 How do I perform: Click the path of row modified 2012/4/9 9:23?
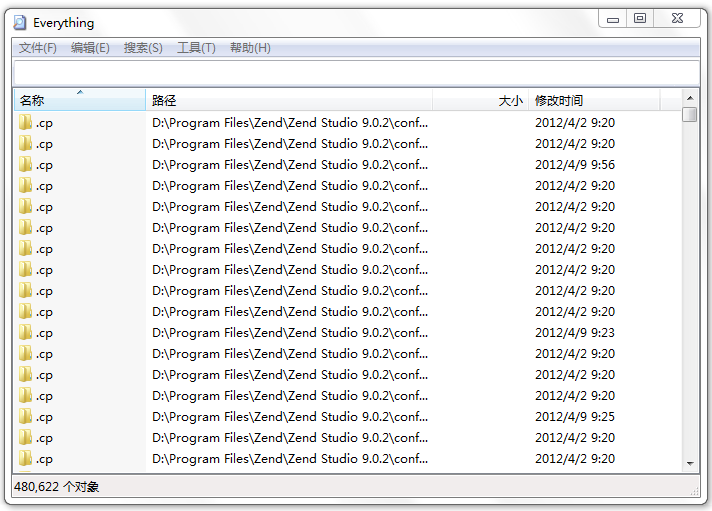click(290, 332)
